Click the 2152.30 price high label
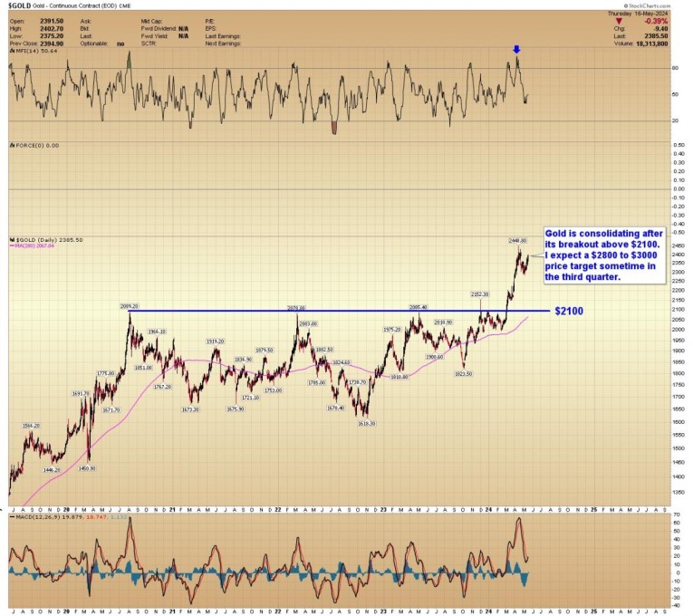Screen dimensions: 693x616 pyautogui.click(x=480, y=294)
